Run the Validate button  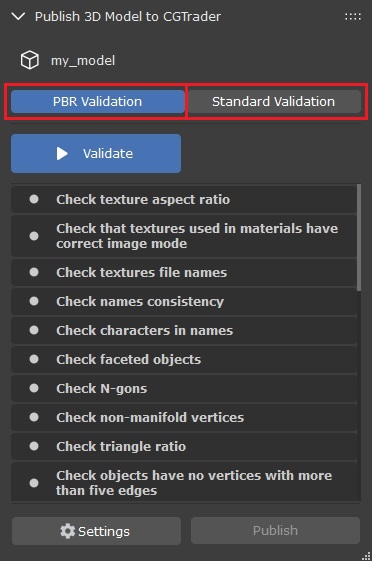(96, 153)
